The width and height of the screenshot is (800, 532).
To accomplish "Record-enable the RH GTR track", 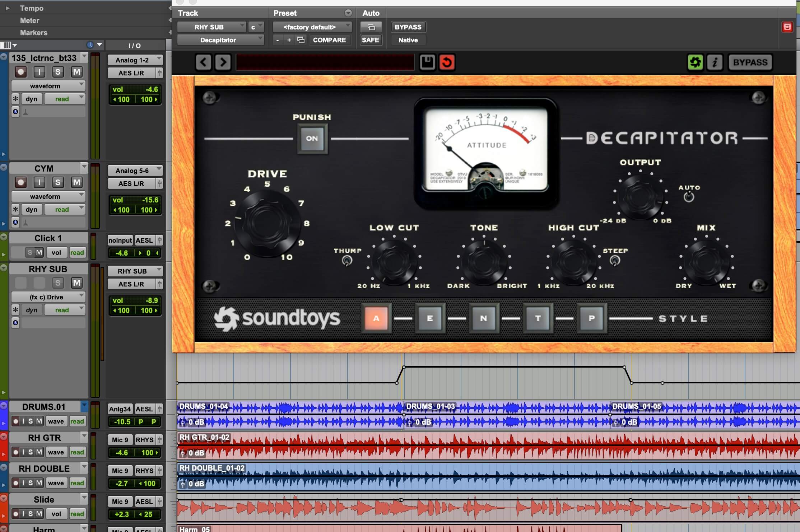I will (15, 452).
